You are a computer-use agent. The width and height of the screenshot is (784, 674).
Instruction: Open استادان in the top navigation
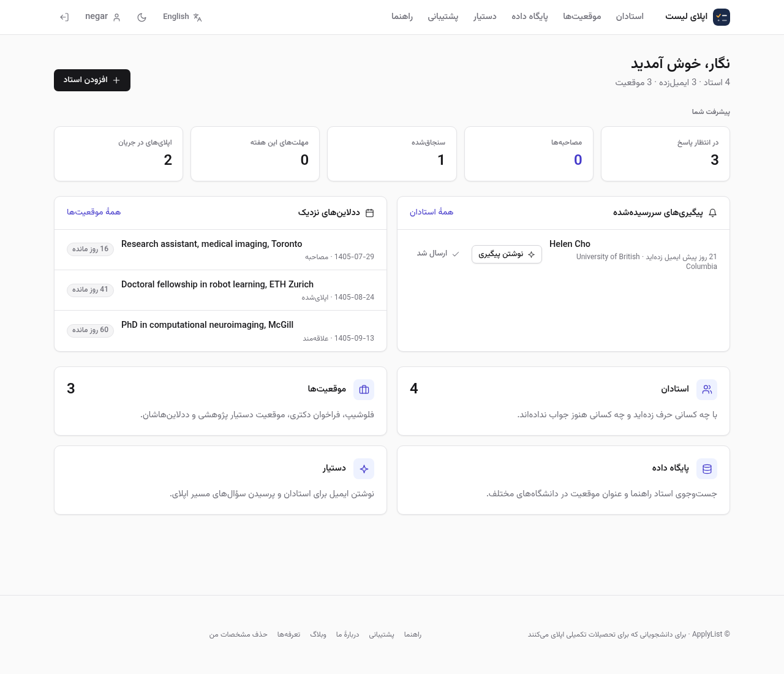(x=630, y=17)
